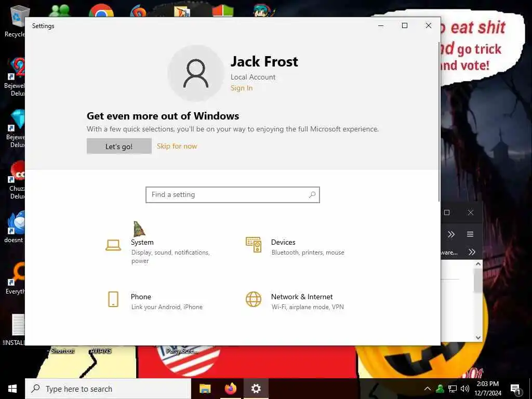Image resolution: width=532 pixels, height=399 pixels.
Task: Click the background window scroll-up arrow
Action: 478,264
